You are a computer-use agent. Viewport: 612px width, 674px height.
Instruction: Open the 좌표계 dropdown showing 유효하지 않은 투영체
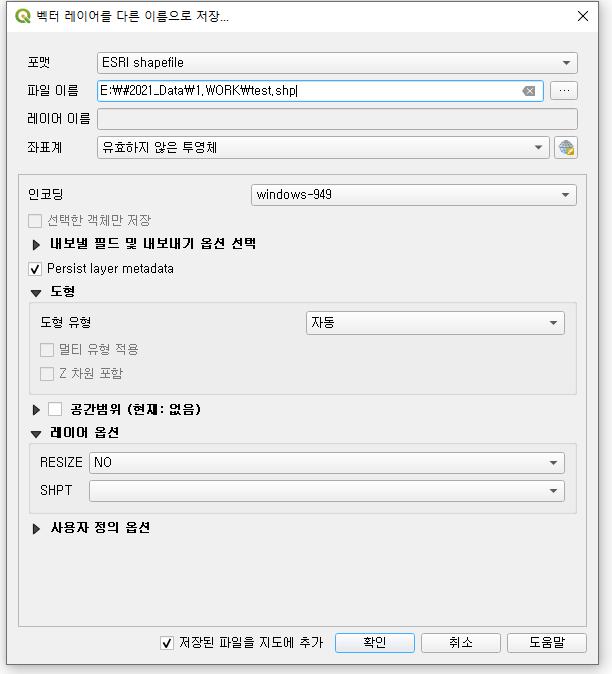(323, 148)
